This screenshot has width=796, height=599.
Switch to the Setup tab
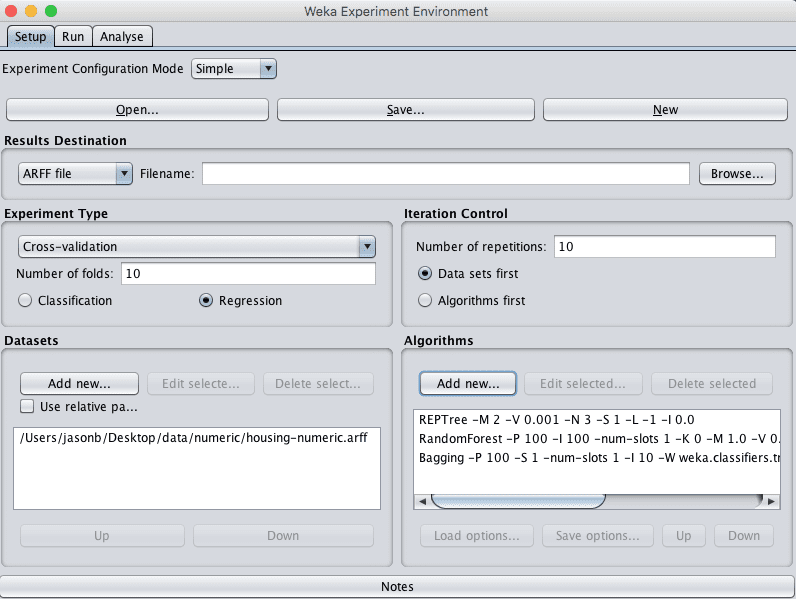click(30, 37)
